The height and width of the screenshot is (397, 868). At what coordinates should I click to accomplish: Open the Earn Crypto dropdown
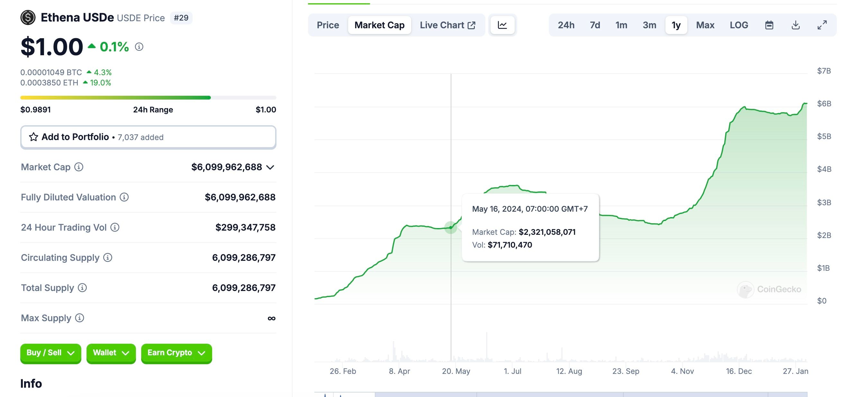[x=176, y=353]
